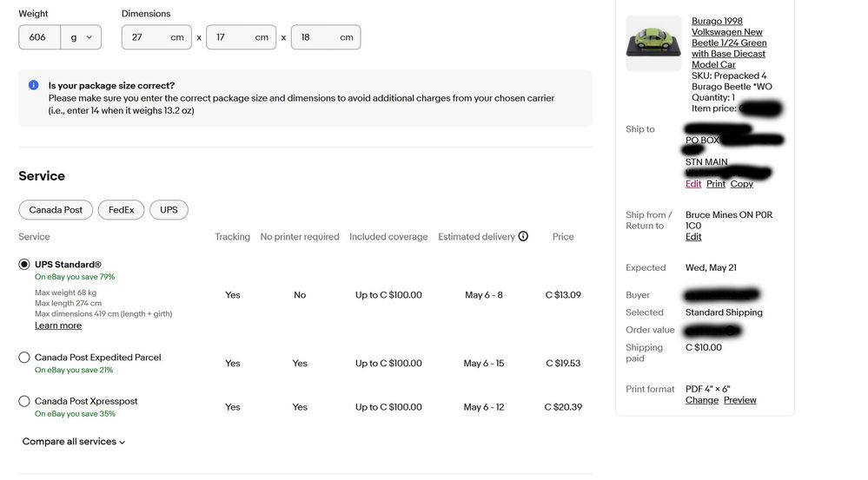Click the width dimension field showing 17

click(x=242, y=37)
